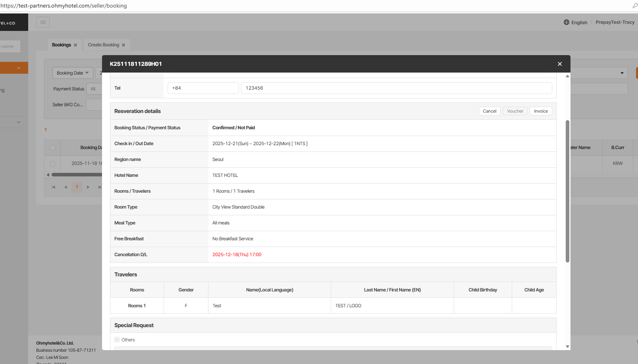Viewport: 638px width, 364px height.
Task: Close the booking details dialog
Action: [560, 64]
